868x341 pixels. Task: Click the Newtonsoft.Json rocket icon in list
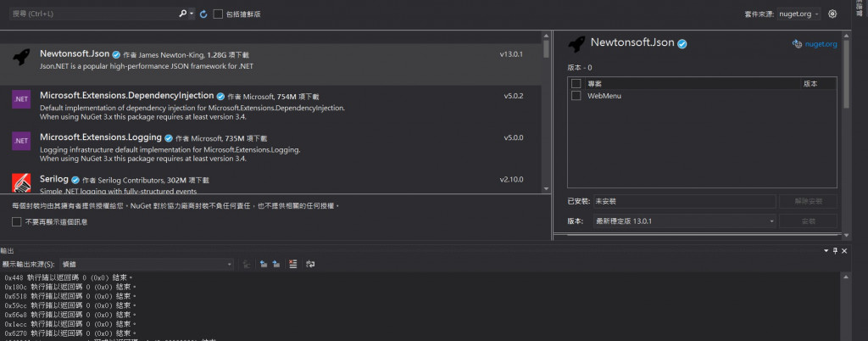point(21,57)
